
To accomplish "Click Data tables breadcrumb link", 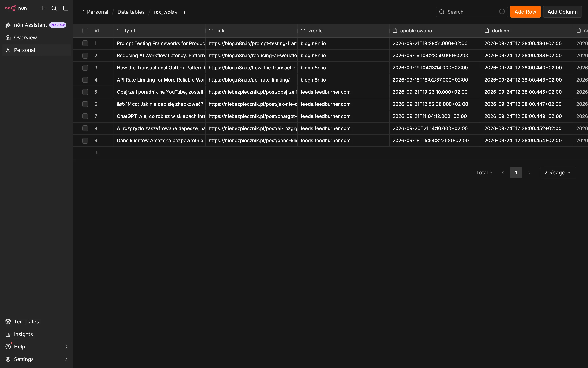I will tap(131, 12).
